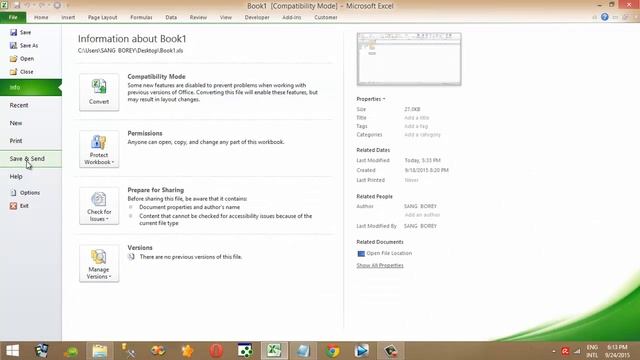Open Excel Options from the sidebar
The height and width of the screenshot is (360, 640).
click(25, 193)
